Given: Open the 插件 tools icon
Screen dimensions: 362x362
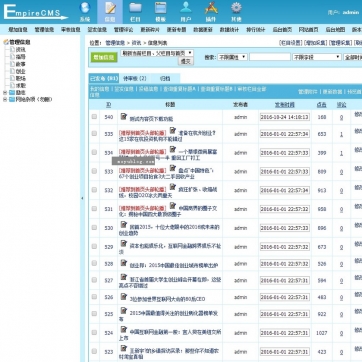Looking at the screenshot, I should [211, 7].
